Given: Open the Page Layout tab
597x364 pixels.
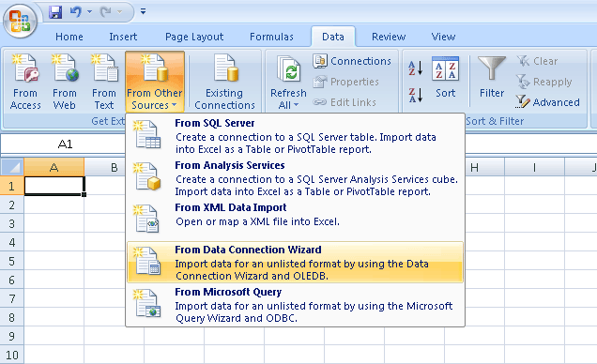Looking at the screenshot, I should click(194, 37).
